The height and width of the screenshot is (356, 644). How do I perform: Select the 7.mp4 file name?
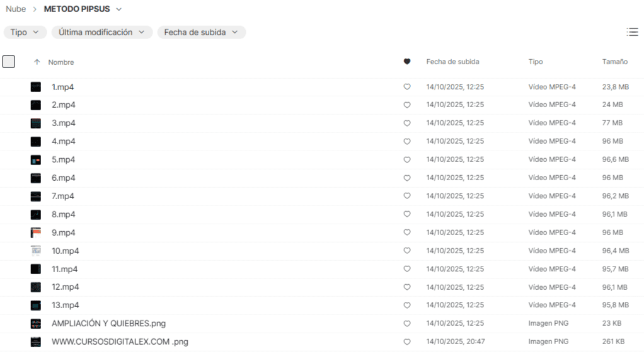(63, 197)
